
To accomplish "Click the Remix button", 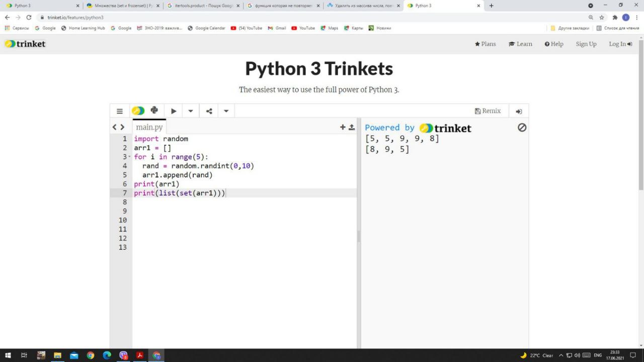I will (488, 111).
